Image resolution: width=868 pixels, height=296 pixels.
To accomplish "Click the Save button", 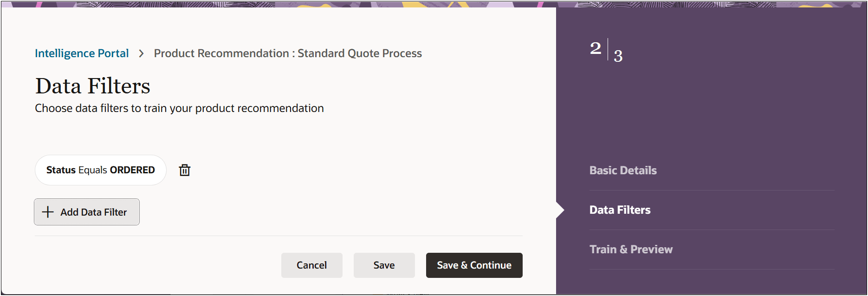I will click(x=384, y=265).
